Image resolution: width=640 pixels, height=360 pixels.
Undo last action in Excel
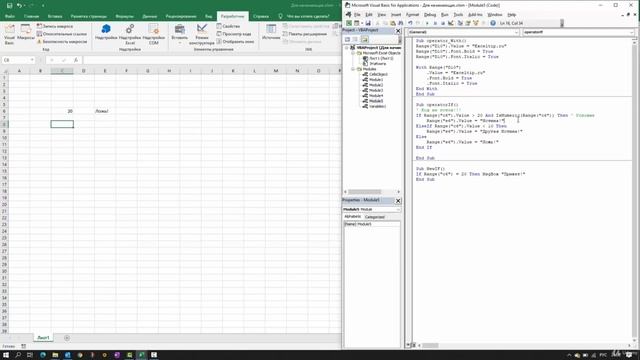(x=19, y=6)
